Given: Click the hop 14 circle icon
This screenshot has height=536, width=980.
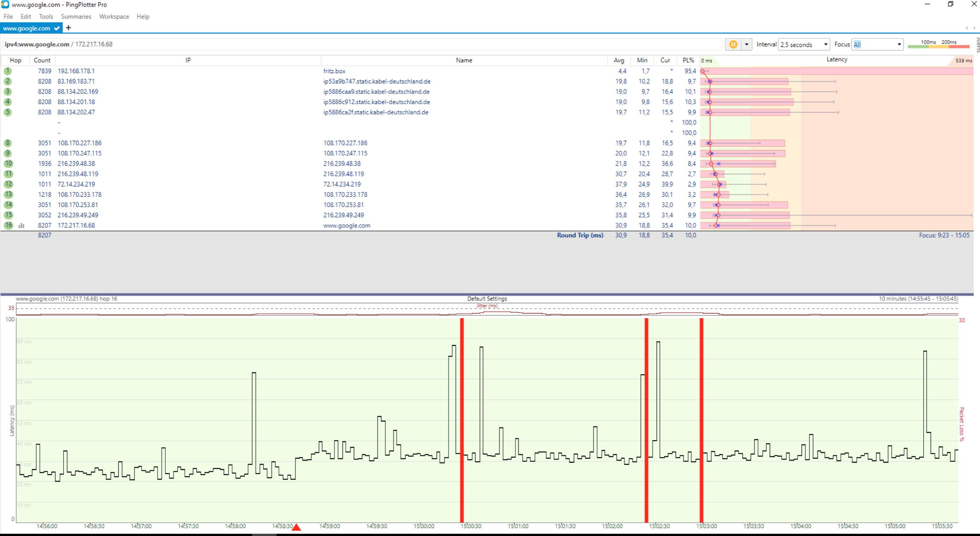Looking at the screenshot, I should tap(8, 204).
